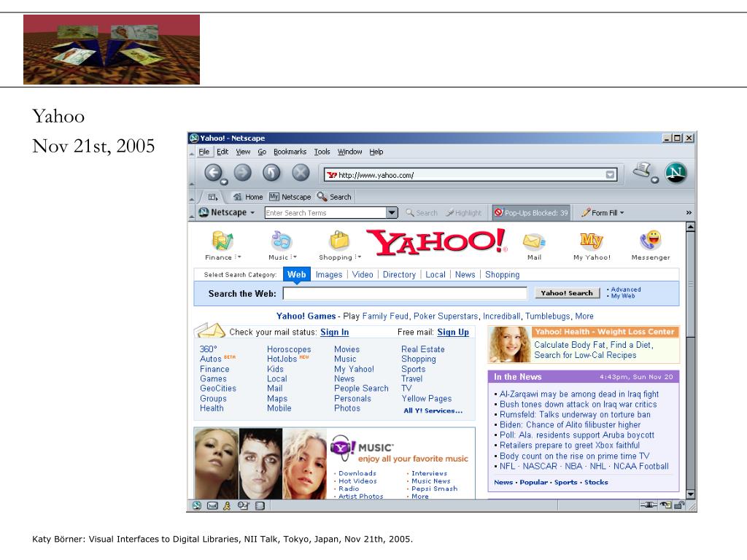The height and width of the screenshot is (560, 747).
Task: Open the Advanced search link
Action: pyautogui.click(x=625, y=289)
